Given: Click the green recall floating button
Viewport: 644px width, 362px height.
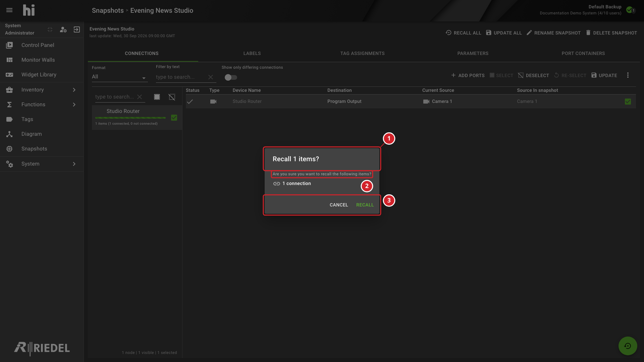Looking at the screenshot, I should [628, 346].
